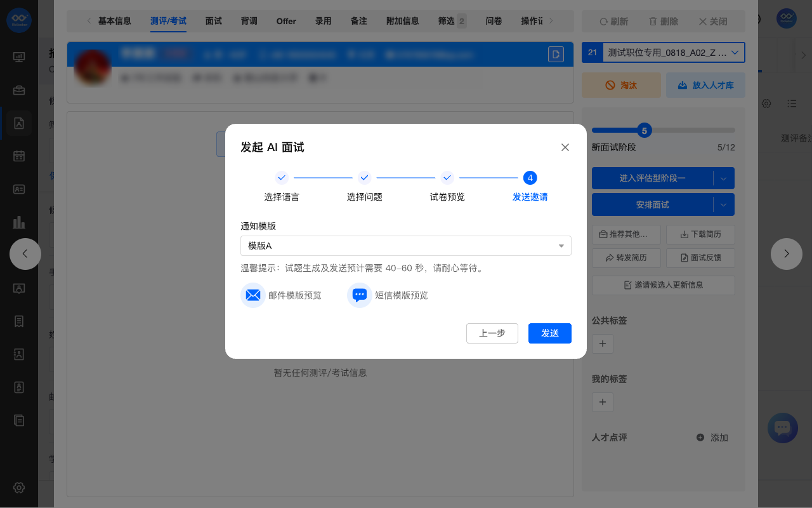
Task: Click the 刷新 refresh button
Action: 613,22
